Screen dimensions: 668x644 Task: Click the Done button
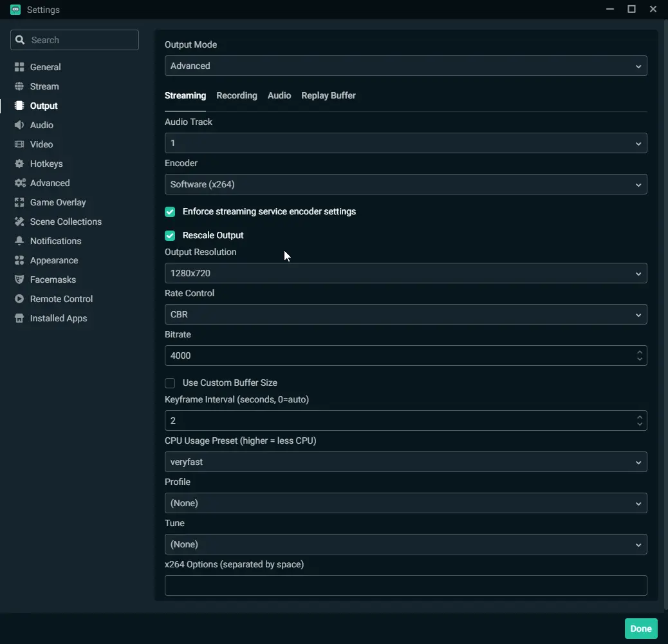641,629
